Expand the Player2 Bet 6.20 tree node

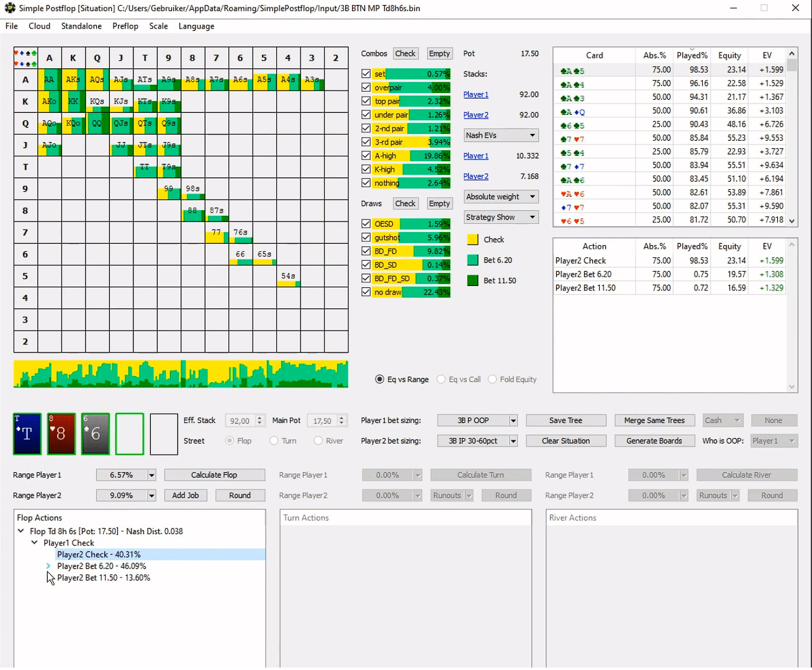click(48, 566)
